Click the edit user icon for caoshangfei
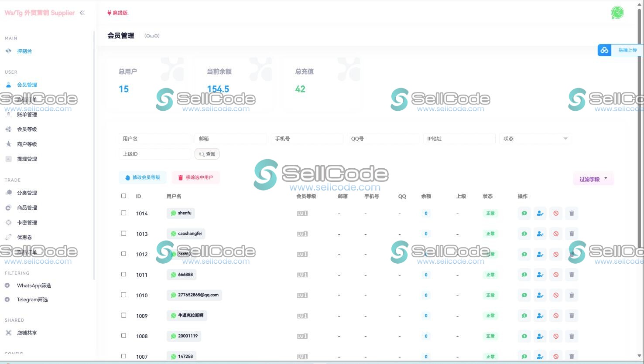 coord(540,234)
